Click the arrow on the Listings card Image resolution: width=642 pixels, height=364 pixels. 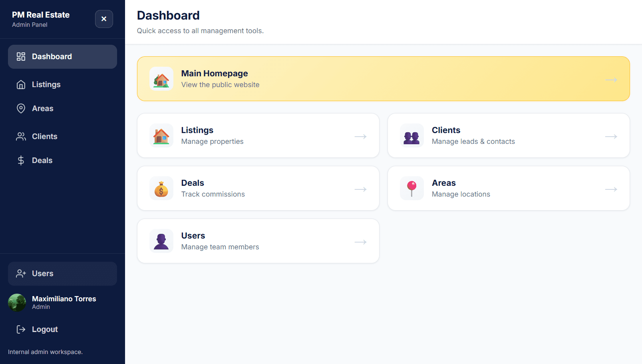360,137
